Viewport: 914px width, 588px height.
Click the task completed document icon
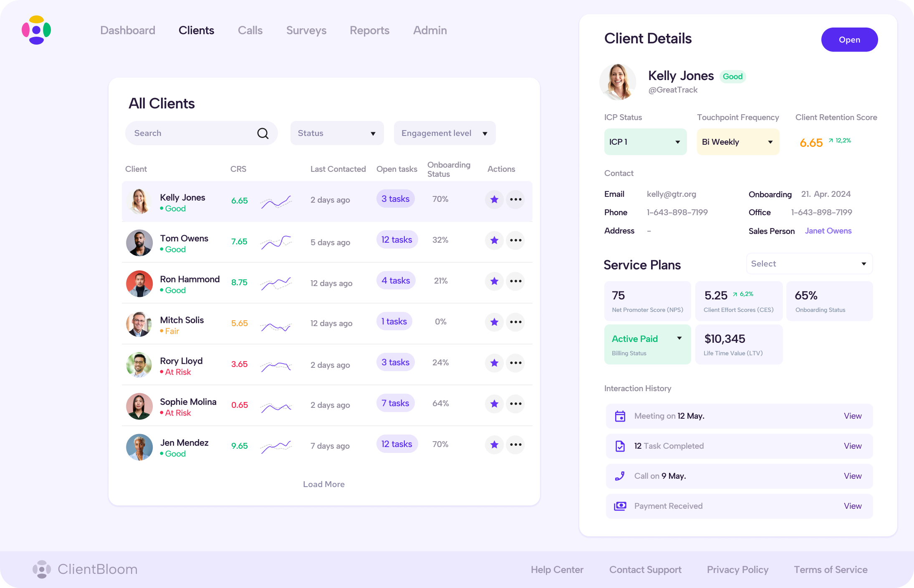(x=620, y=446)
